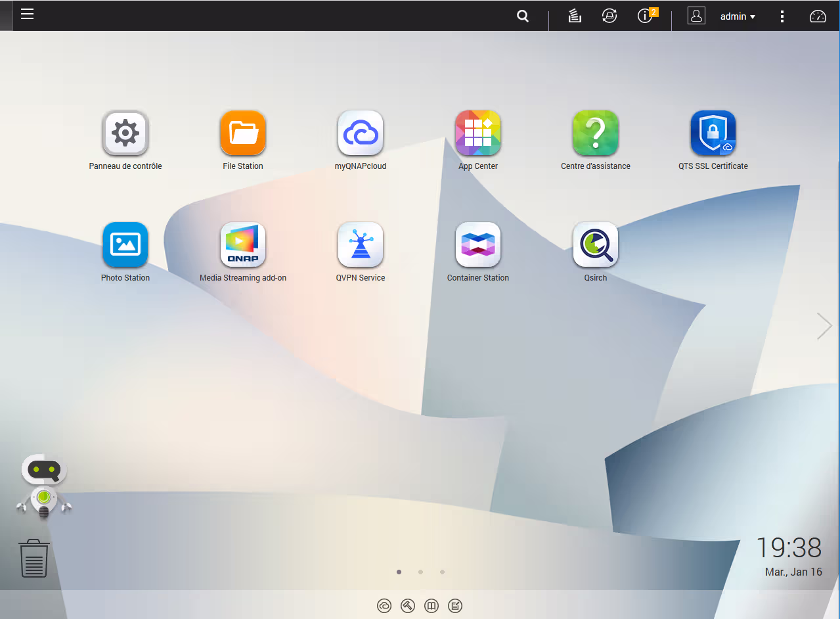Viewport: 840px width, 619px height.
Task: Launch File Station
Action: point(243,133)
